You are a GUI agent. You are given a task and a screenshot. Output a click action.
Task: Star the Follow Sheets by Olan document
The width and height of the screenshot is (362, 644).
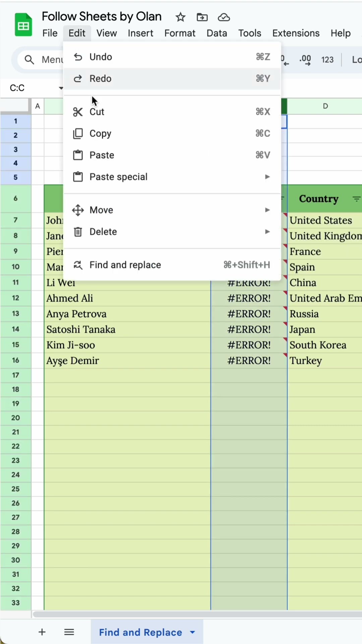point(180,17)
